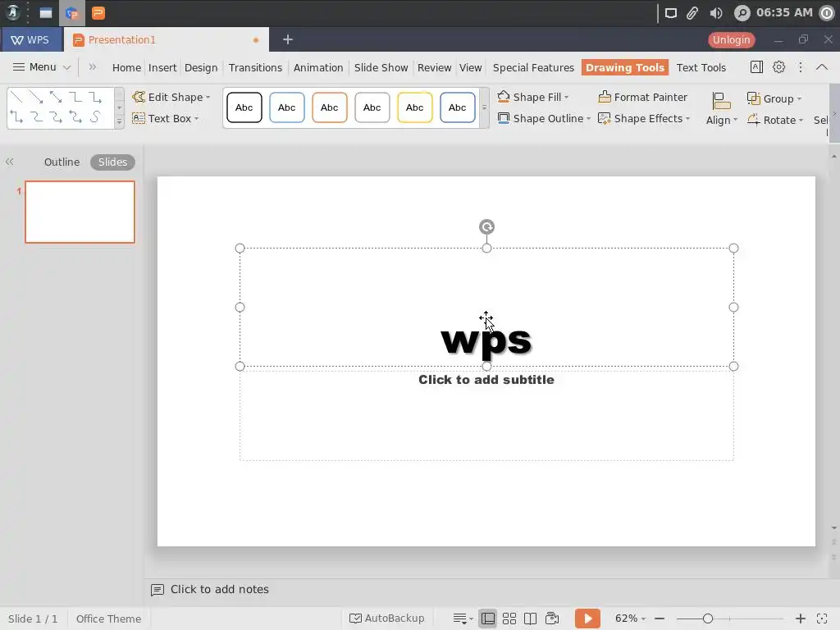840x630 pixels.
Task: Select the elbow connector shape
Action: [x=75, y=97]
